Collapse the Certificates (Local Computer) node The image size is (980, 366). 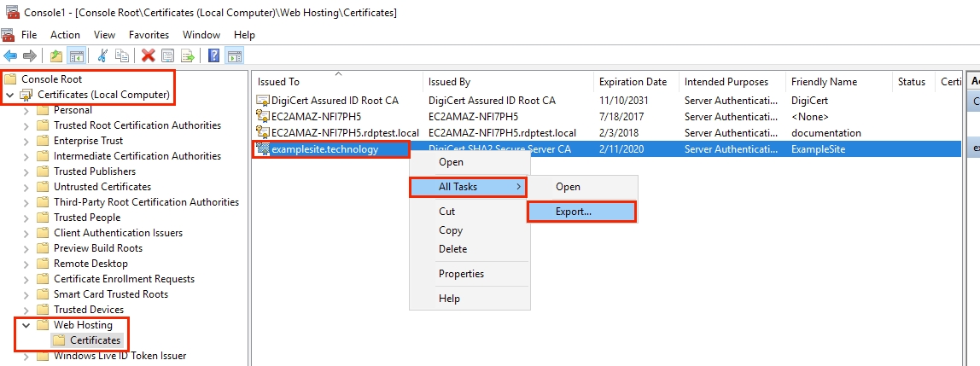(x=10, y=95)
